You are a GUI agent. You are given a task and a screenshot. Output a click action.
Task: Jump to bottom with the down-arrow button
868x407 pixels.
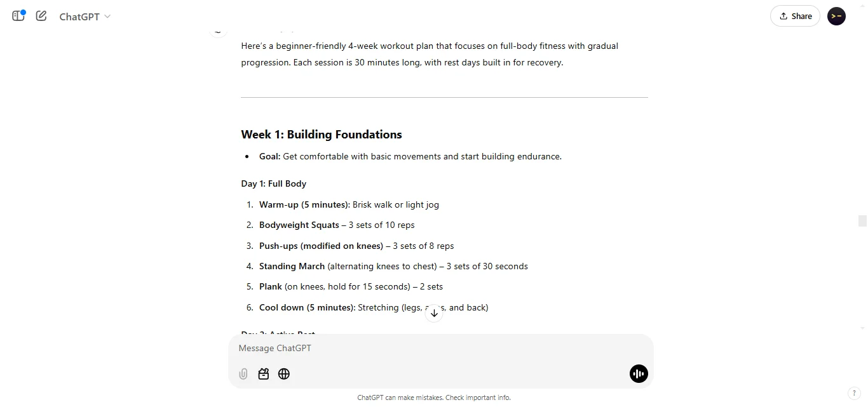[434, 312]
